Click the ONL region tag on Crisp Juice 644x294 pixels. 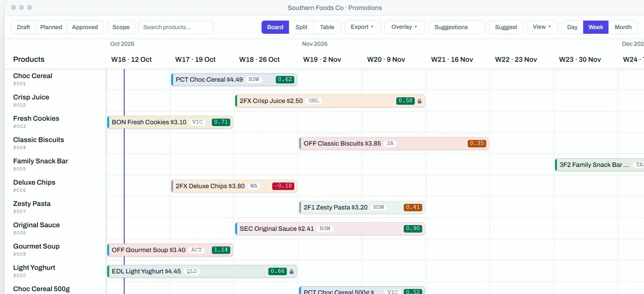(314, 101)
